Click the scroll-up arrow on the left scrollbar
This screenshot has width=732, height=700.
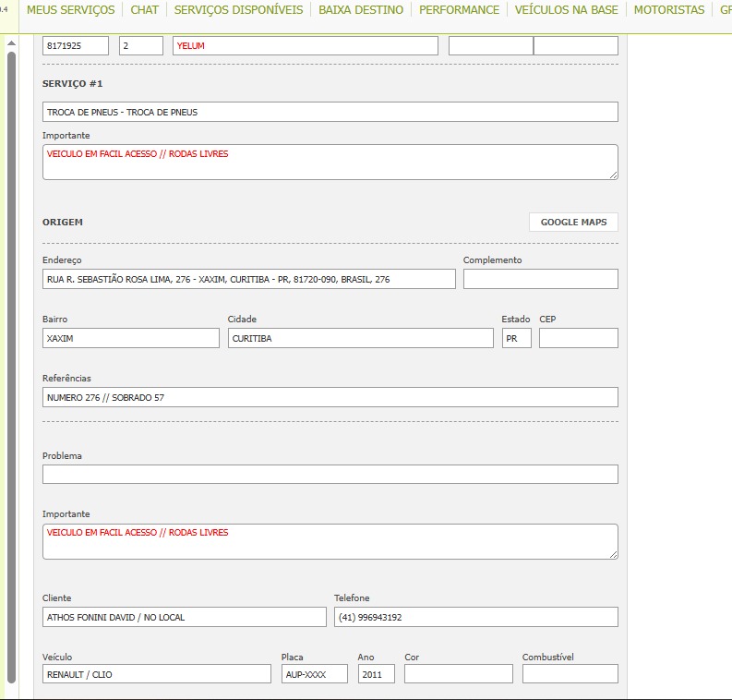(x=11, y=42)
